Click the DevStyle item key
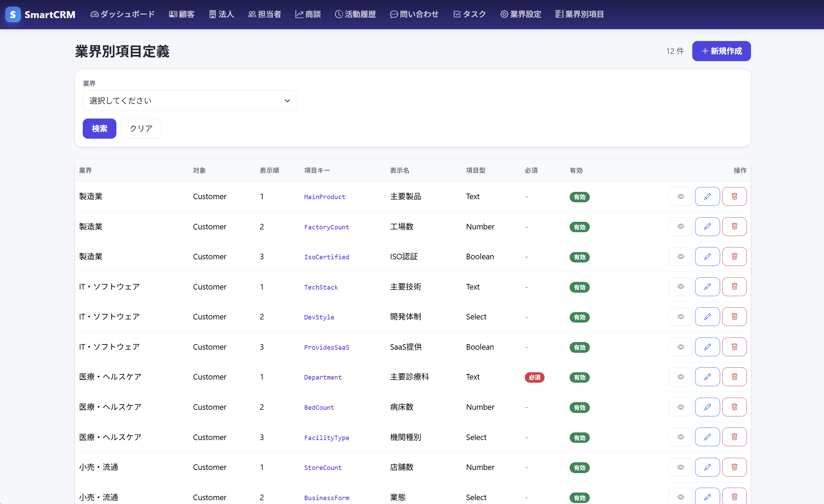This screenshot has height=504, width=824. (x=319, y=317)
